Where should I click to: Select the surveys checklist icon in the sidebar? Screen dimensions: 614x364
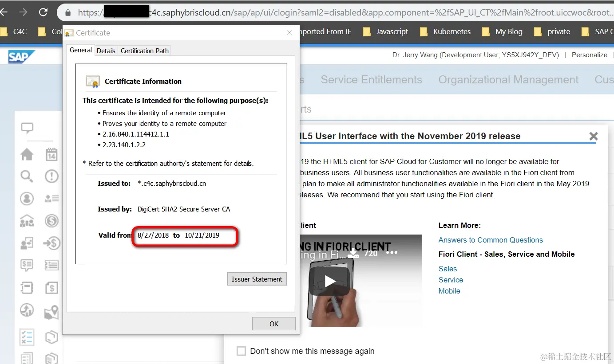point(27,337)
